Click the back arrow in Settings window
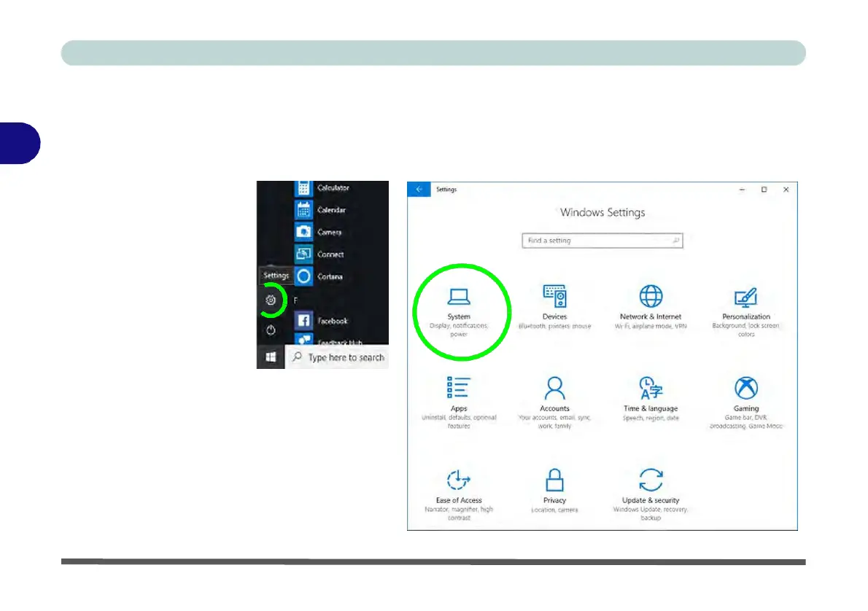The image size is (868, 611). [419, 190]
